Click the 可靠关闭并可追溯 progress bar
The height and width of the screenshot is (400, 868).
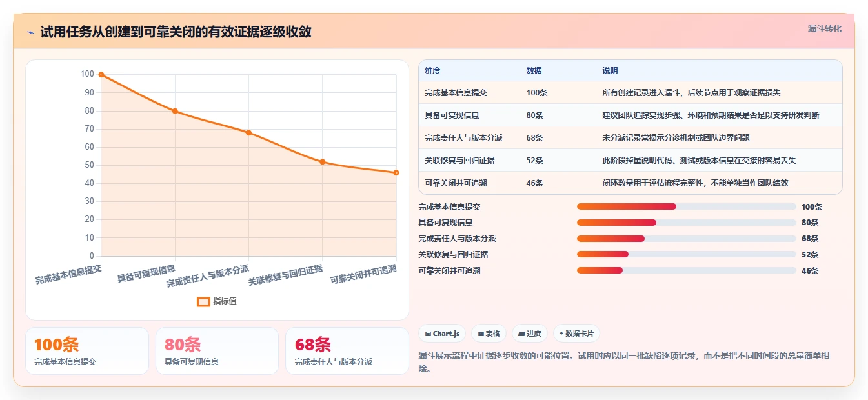(x=687, y=270)
